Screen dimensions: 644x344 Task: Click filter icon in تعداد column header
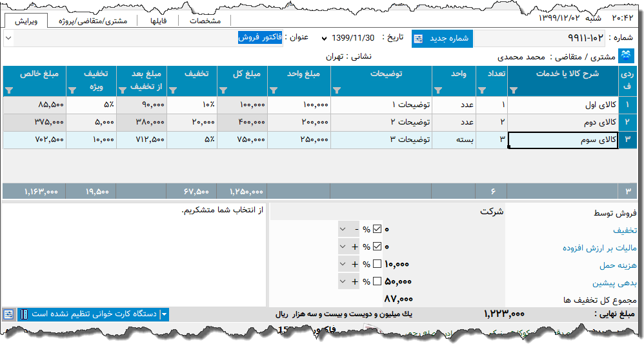481,90
